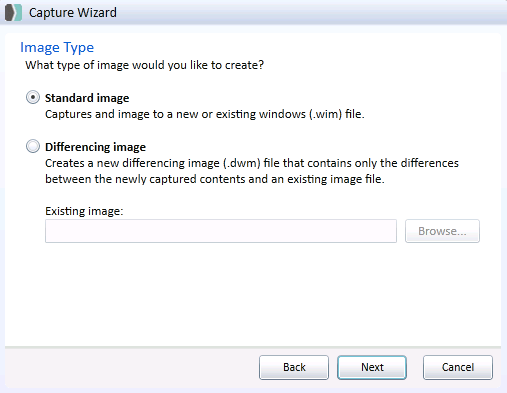The width and height of the screenshot is (507, 393).
Task: Go back with the Back button
Action: click(x=294, y=367)
